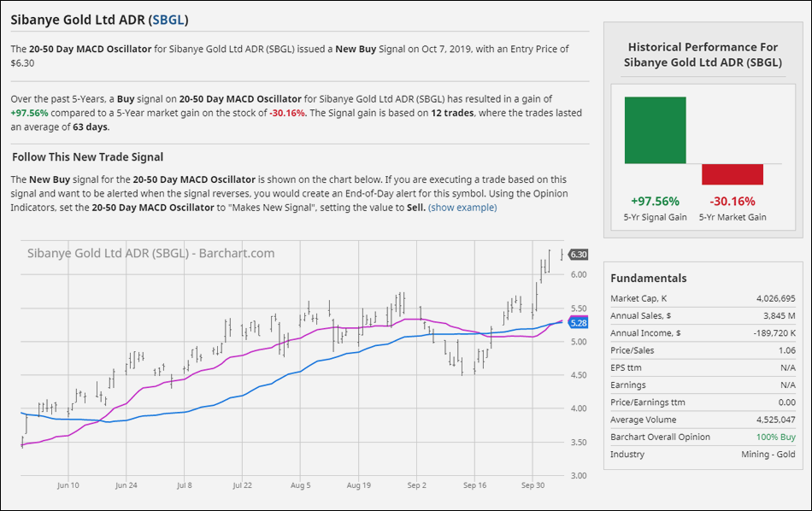Select the 6.30 price label on chart

pos(578,255)
